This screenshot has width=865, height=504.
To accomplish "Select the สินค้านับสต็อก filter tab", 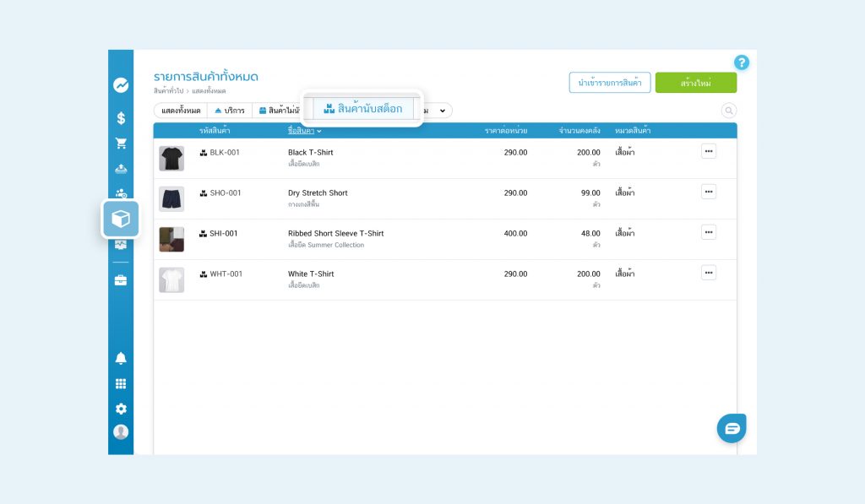I will [363, 109].
